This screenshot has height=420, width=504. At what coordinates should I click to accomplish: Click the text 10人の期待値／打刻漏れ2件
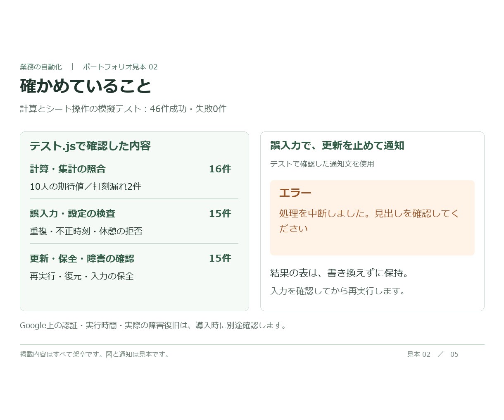coord(86,186)
